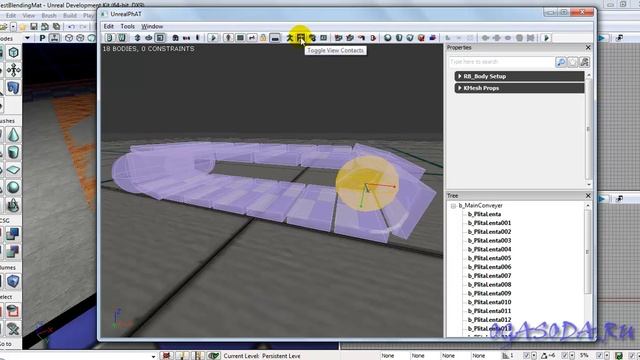Toggle drag grid checkbox in UDK status bar
This screenshot has height=360, width=640.
tap(526, 356)
